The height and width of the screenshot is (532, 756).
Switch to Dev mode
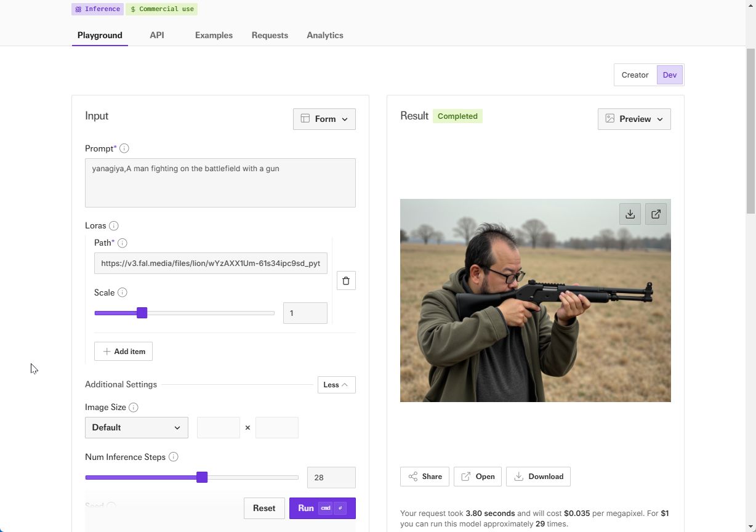[670, 75]
